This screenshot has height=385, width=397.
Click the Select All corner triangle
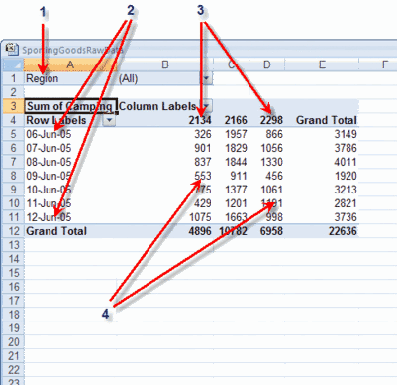tap(13, 65)
